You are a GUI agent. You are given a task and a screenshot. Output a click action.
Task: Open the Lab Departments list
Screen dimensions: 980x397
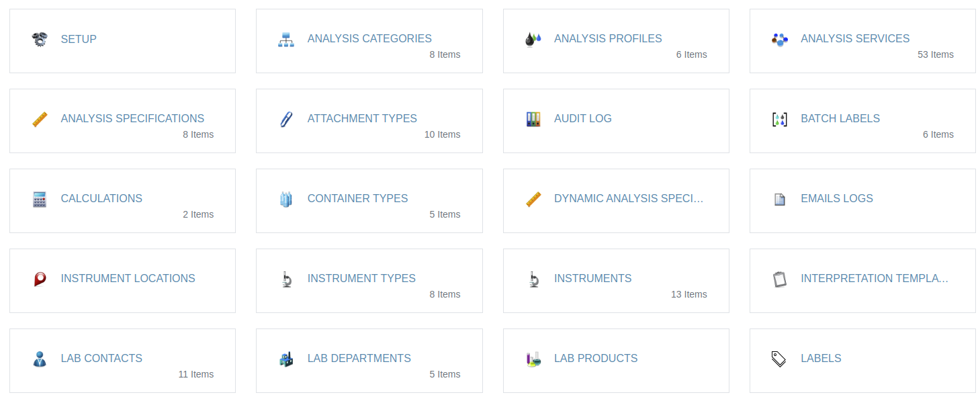[x=359, y=358]
